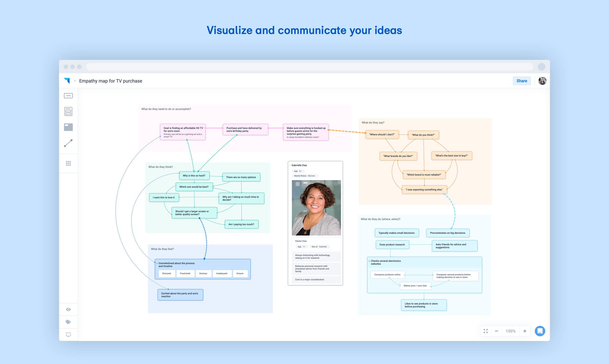The image size is (609, 364).
Task: Open the tags icon in sidebar
Action: tap(68, 322)
